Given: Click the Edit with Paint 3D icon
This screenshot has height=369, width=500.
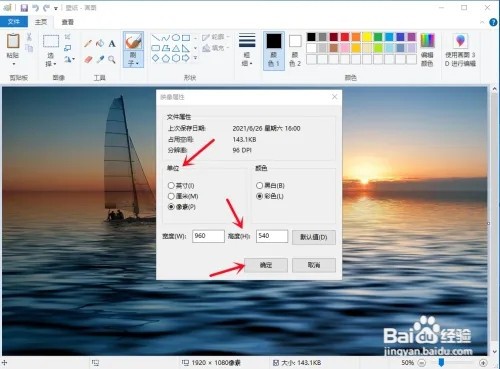Looking at the screenshot, I should click(x=460, y=41).
